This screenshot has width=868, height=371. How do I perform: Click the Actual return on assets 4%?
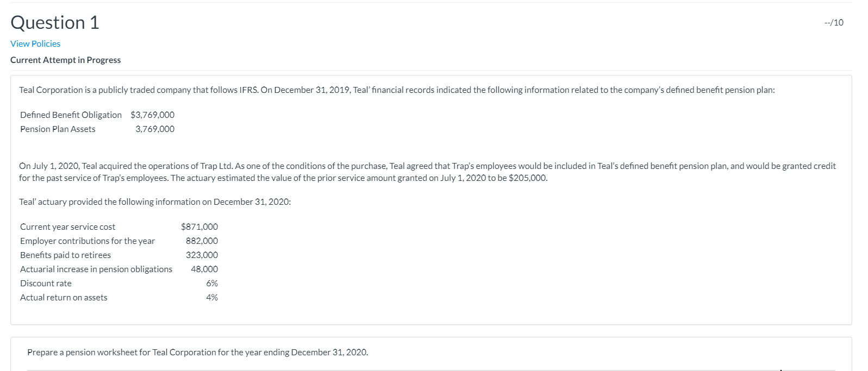point(211,297)
